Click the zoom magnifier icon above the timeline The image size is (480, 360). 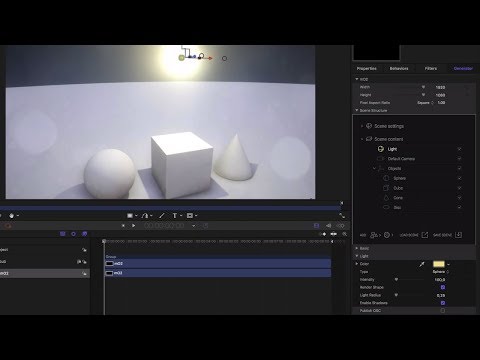345,234
